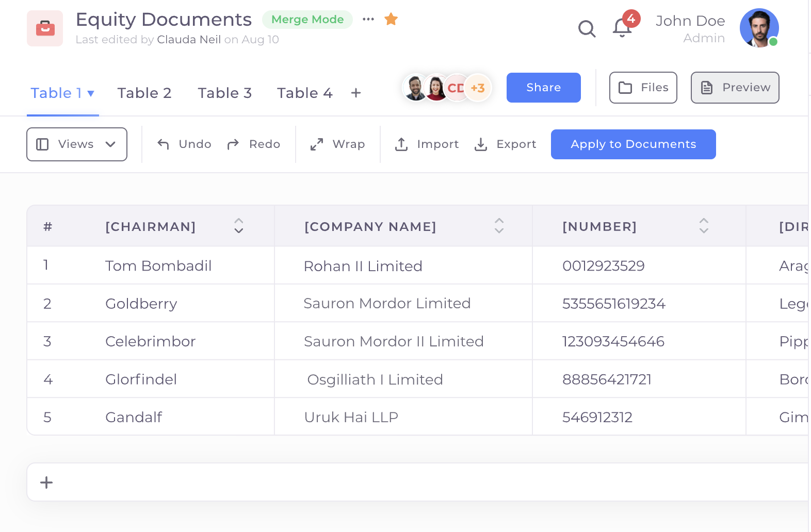Open the notifications bell
Image resolution: width=811 pixels, height=532 pixels.
[622, 28]
